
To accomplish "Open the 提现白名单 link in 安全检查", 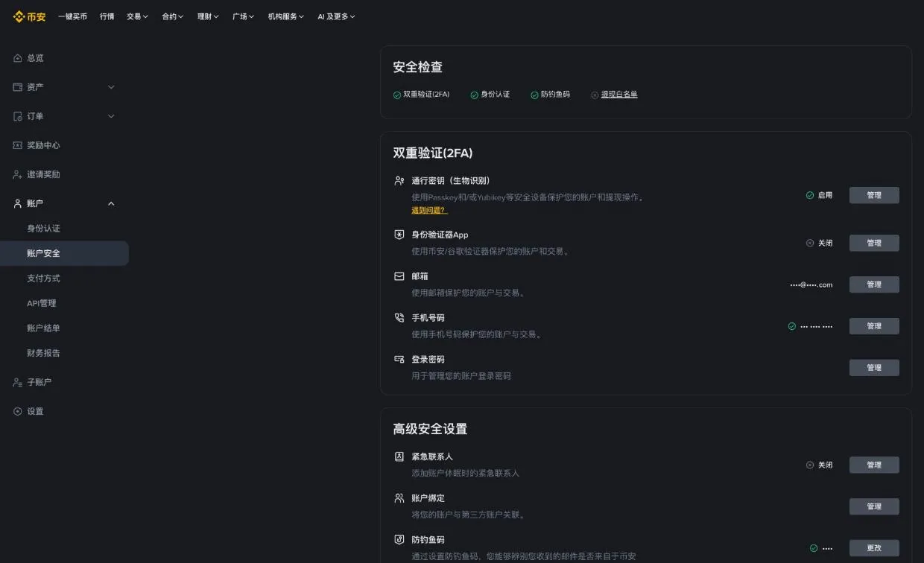I will click(619, 95).
